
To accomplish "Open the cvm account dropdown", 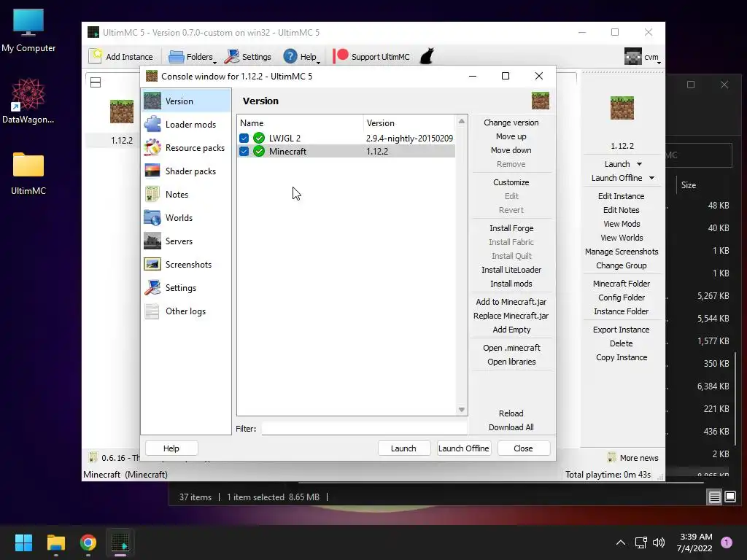I will tap(643, 57).
